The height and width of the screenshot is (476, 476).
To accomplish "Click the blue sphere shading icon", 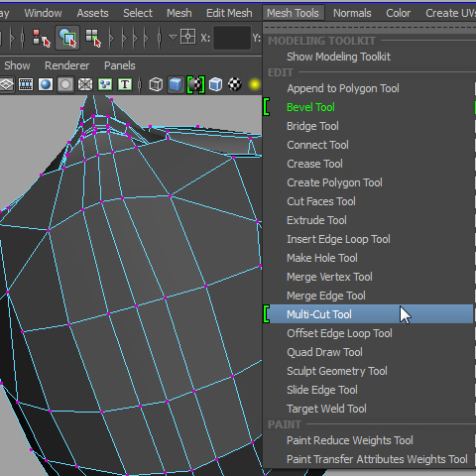I will (x=46, y=84).
